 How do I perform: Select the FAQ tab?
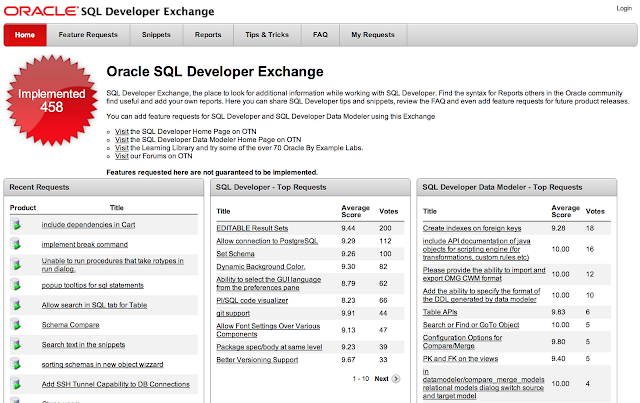[320, 35]
